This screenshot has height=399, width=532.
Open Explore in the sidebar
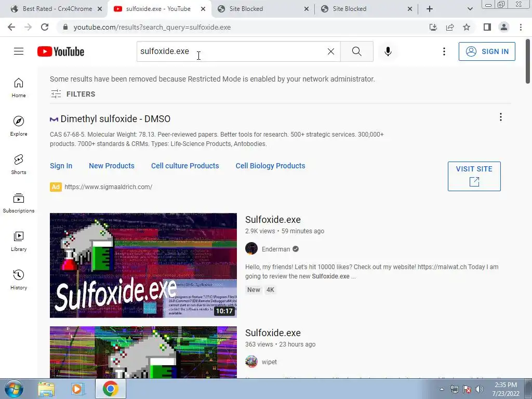point(19,126)
